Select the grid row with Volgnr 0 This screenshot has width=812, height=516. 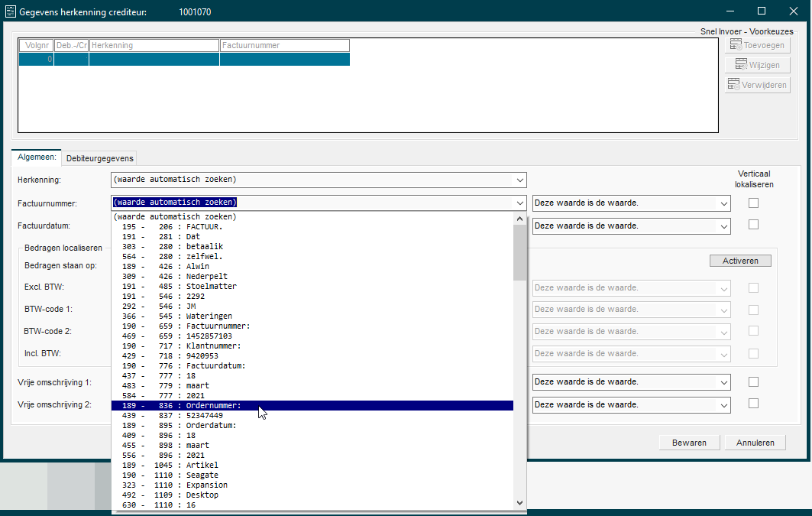(184, 59)
